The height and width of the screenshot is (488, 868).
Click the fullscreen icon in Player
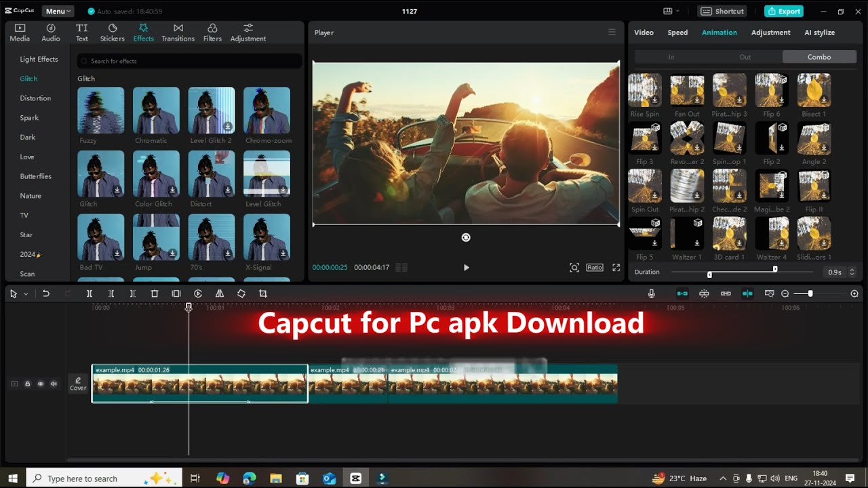616,268
